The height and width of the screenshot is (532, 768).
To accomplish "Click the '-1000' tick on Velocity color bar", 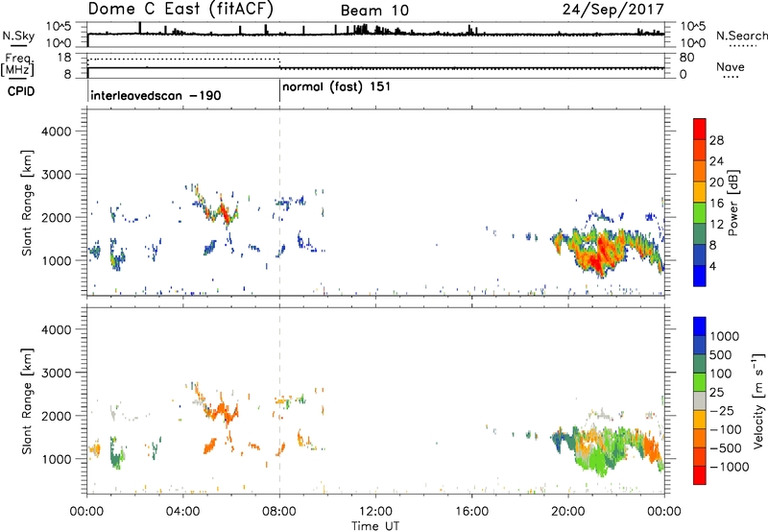I will (729, 467).
